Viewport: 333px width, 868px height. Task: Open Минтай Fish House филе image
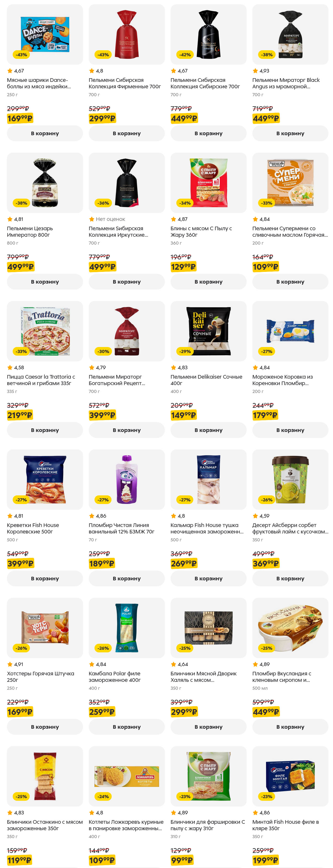(290, 776)
